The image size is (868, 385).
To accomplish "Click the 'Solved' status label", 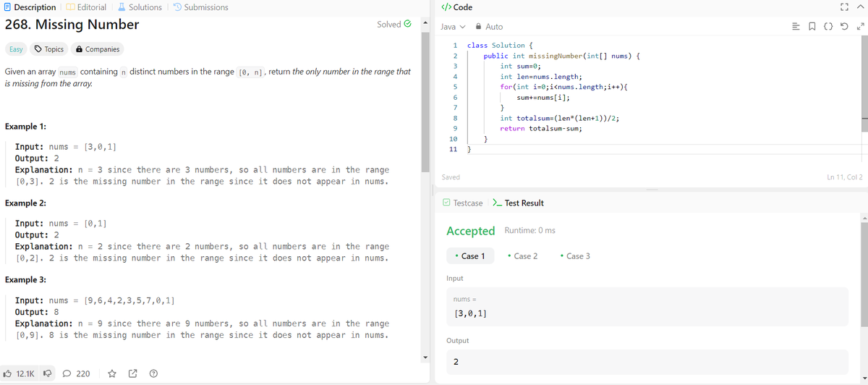I will [389, 25].
